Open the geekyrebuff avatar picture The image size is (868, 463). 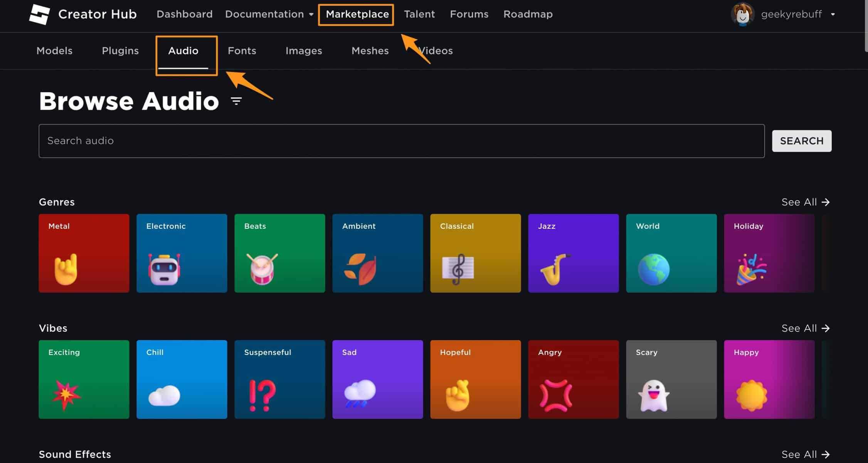[x=742, y=14]
